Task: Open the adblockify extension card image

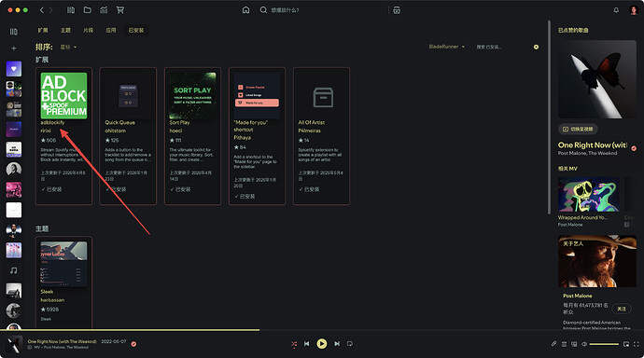Action: 63,95
